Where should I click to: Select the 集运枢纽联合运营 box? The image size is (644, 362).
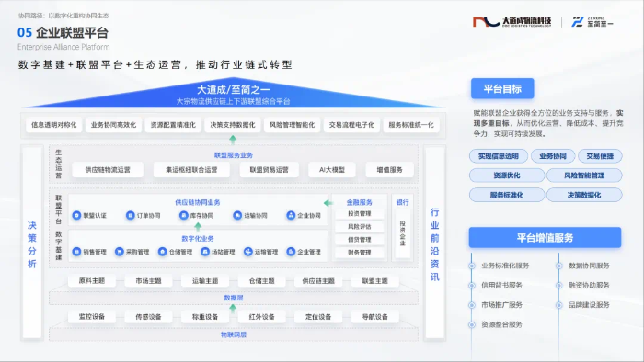click(x=191, y=170)
